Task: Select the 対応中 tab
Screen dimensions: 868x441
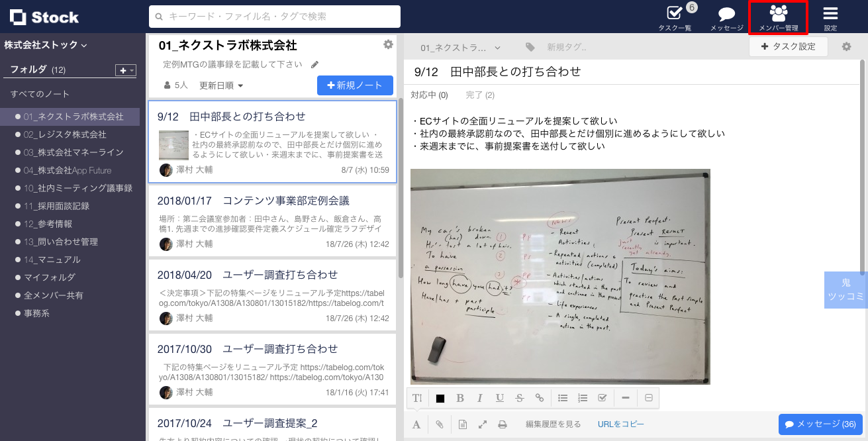Action: click(430, 95)
